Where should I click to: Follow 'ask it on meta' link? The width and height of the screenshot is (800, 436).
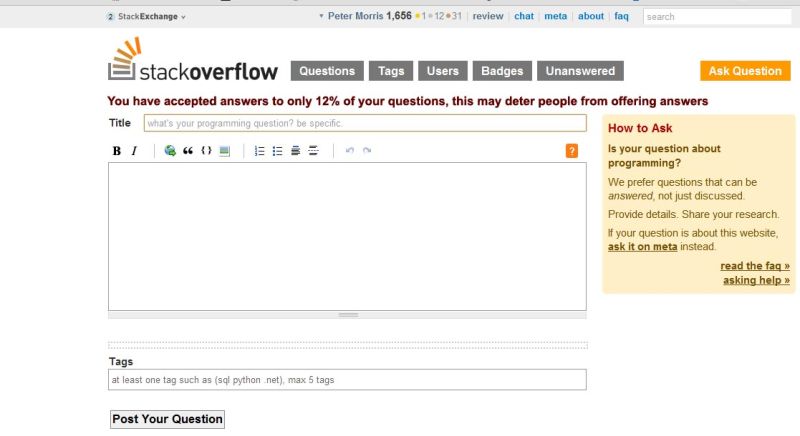pyautogui.click(x=642, y=247)
